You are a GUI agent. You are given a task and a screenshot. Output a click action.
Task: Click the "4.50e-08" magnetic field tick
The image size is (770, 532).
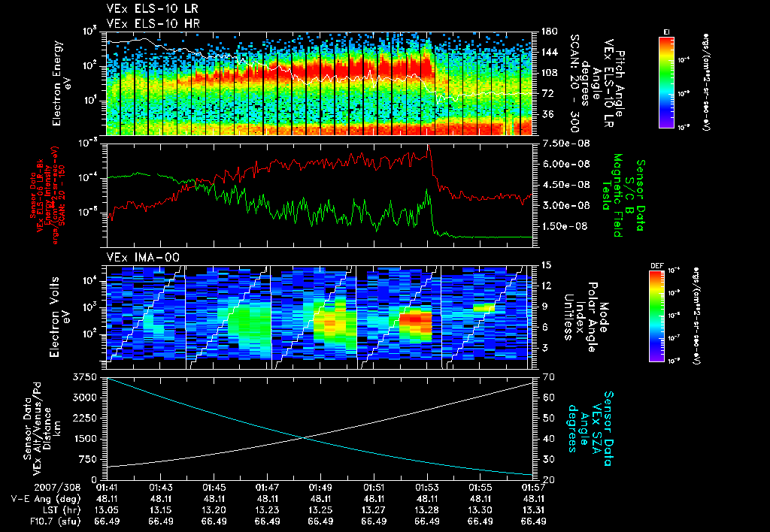pyautogui.click(x=565, y=185)
